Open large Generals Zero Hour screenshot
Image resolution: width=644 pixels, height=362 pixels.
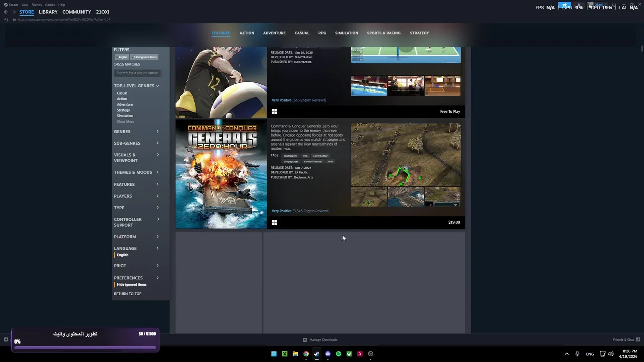[406, 155]
